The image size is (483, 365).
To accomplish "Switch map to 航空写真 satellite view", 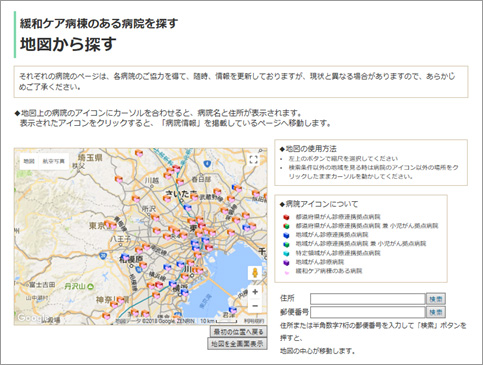I will 54,161.
